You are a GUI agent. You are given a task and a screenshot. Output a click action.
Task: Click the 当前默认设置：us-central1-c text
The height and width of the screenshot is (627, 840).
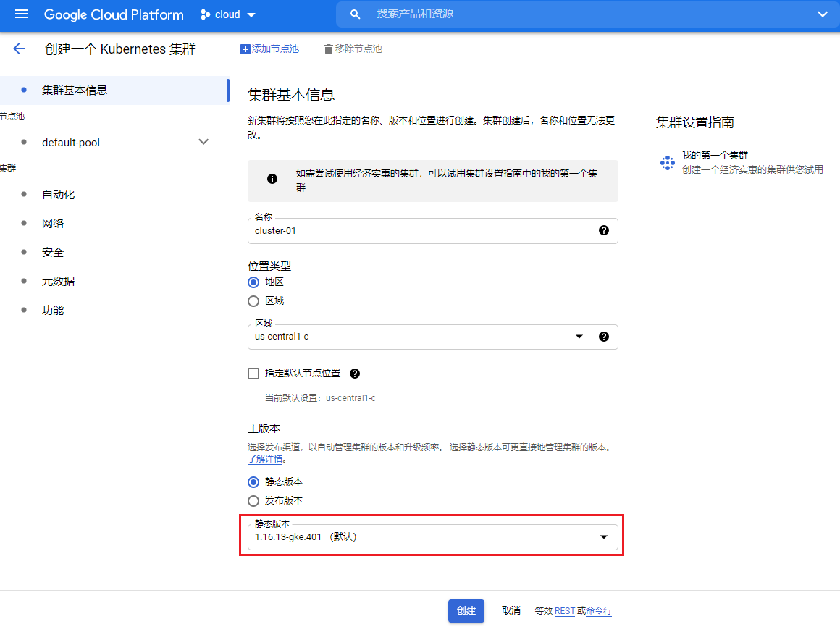[x=320, y=397]
